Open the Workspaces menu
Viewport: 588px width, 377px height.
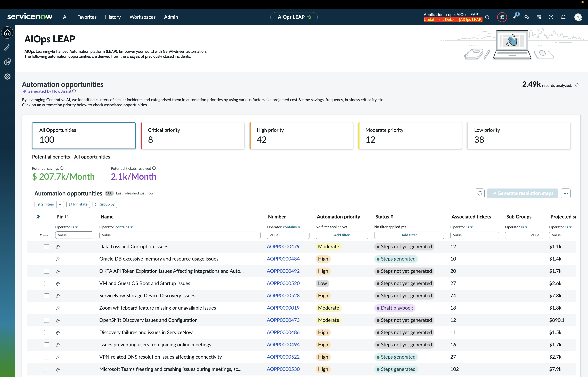click(143, 17)
